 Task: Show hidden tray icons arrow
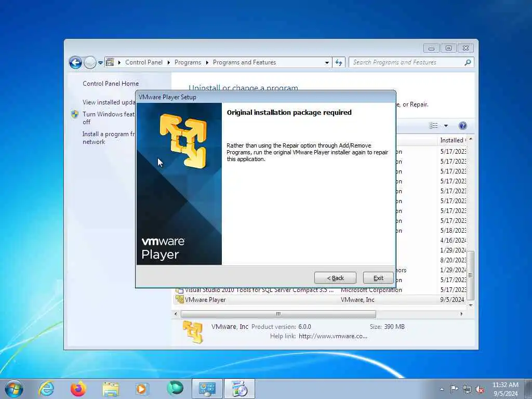coord(442,389)
